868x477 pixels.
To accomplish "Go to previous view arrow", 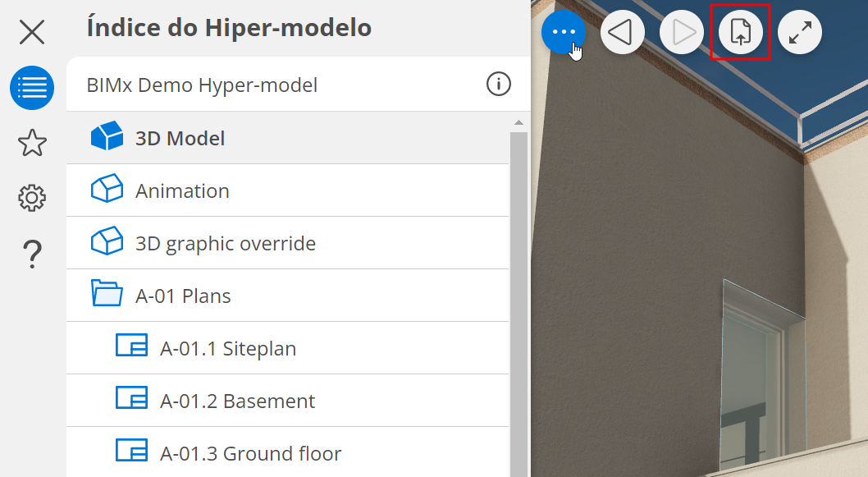I will point(622,32).
